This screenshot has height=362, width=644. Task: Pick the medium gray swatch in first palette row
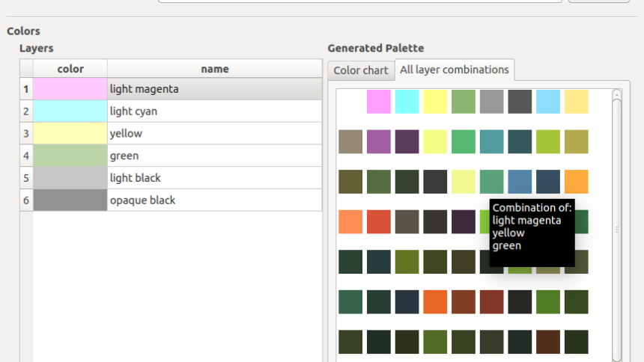pyautogui.click(x=492, y=102)
